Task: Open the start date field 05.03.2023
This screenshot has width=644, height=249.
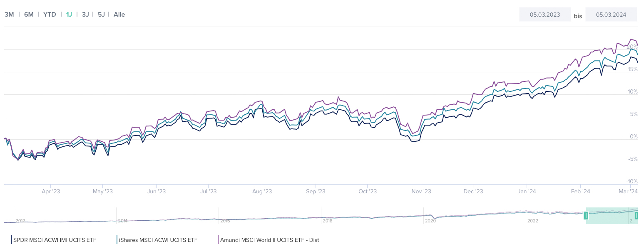Action: [545, 14]
